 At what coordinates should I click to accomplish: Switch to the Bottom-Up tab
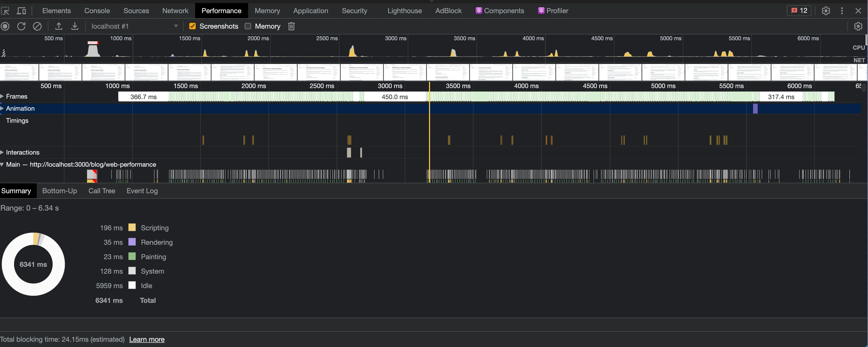coord(60,191)
